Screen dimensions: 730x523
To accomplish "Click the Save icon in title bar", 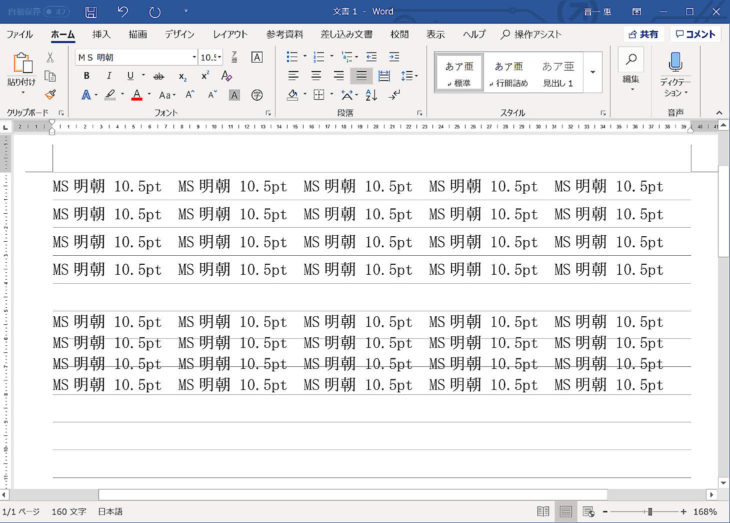I will click(x=91, y=12).
